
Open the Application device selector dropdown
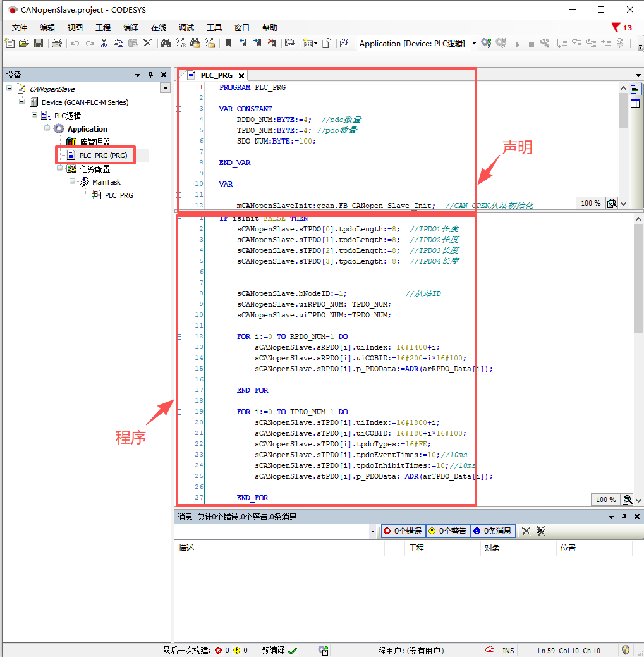474,44
